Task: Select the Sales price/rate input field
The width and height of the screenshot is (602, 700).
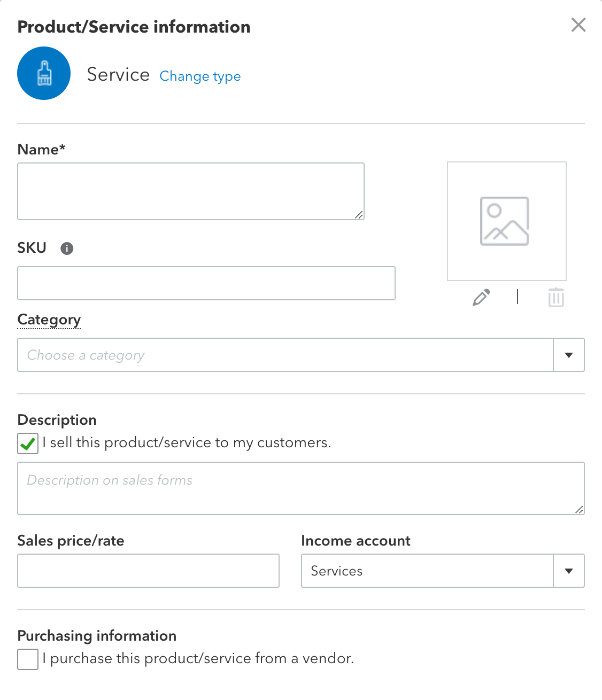Action: pos(148,571)
